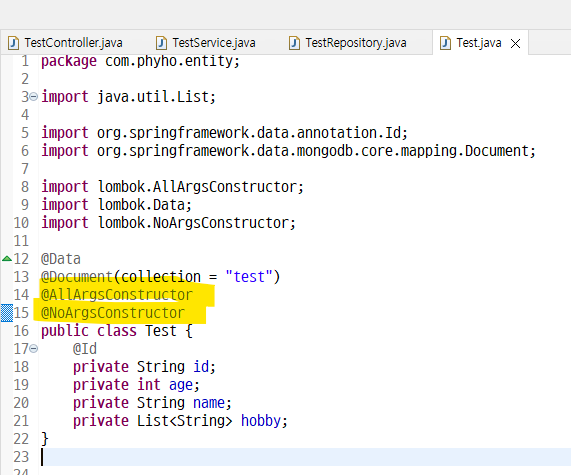Click the blue marker beside line 15

click(7, 313)
